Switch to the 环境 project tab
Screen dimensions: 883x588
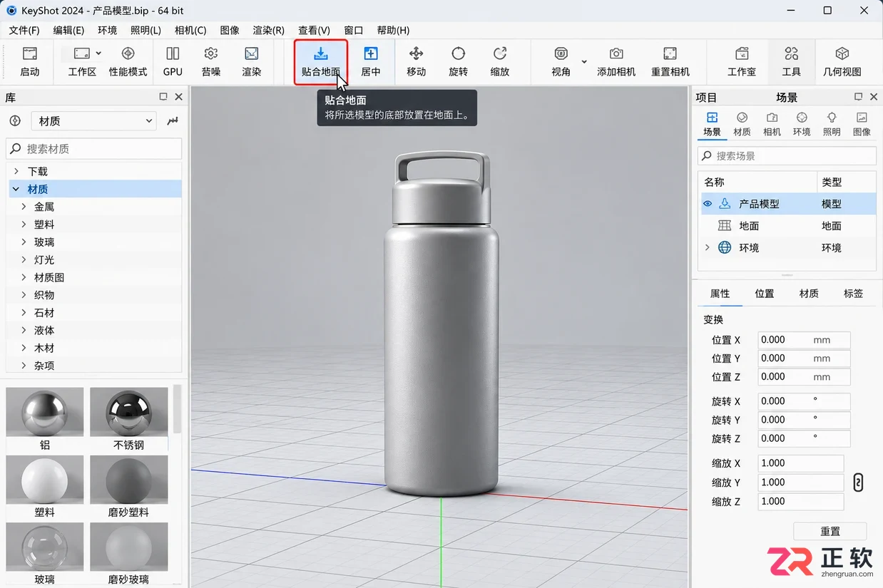tap(802, 124)
